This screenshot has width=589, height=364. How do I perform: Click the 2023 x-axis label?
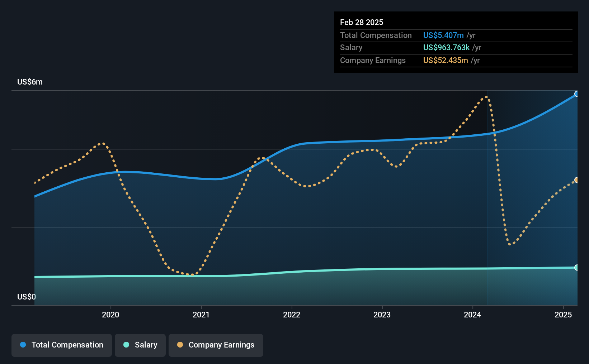coord(382,315)
